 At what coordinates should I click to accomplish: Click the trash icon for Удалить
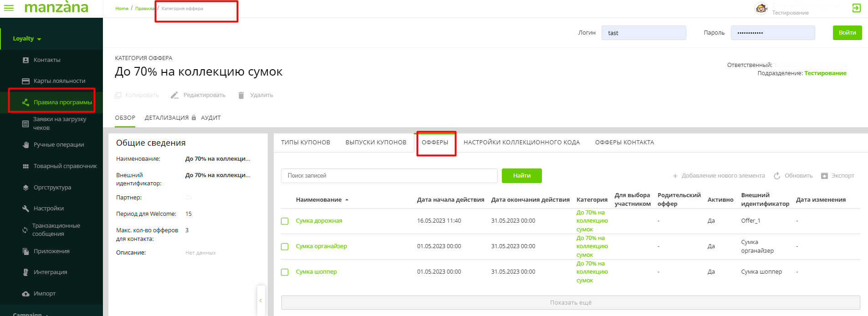pyautogui.click(x=241, y=95)
